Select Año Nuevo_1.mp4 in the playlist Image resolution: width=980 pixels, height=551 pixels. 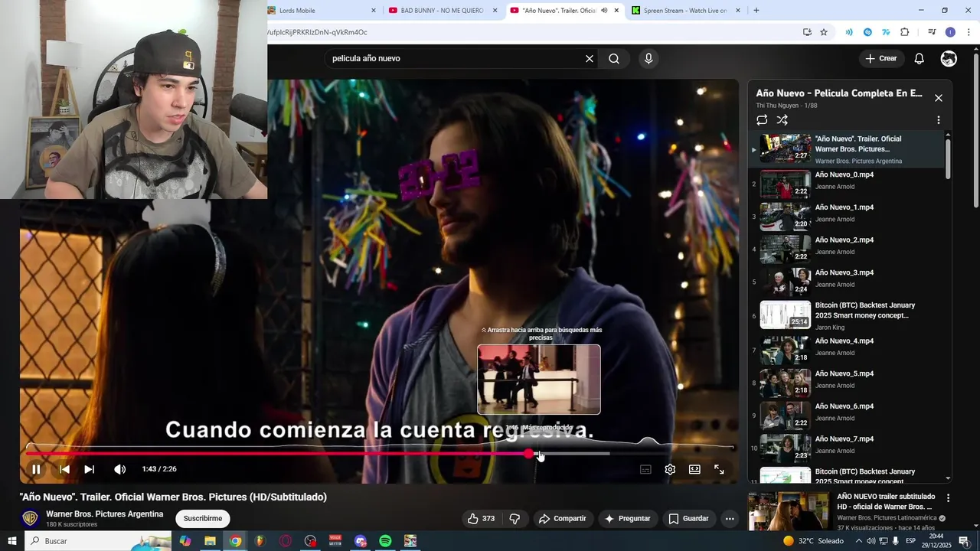tap(848, 217)
